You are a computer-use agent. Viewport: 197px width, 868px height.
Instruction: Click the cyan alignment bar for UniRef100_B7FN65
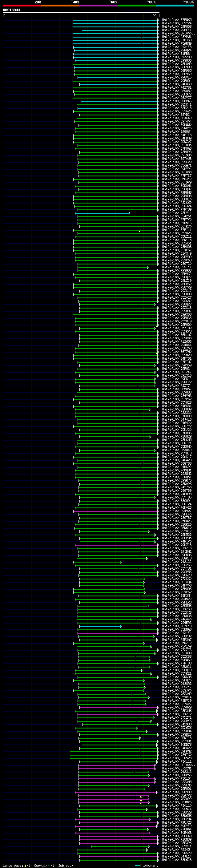[x=116, y=20]
